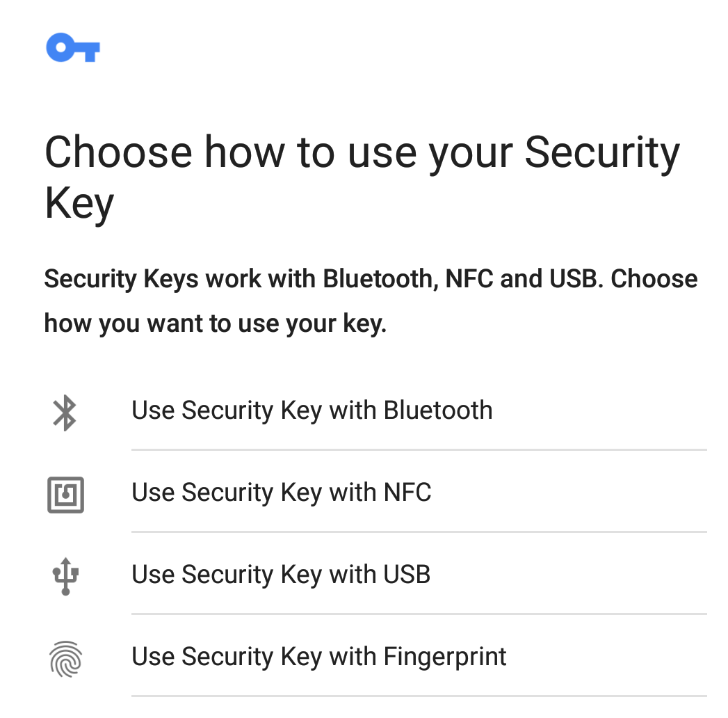The height and width of the screenshot is (718, 728).
Task: Click the fingerprint icon
Action: [x=65, y=658]
